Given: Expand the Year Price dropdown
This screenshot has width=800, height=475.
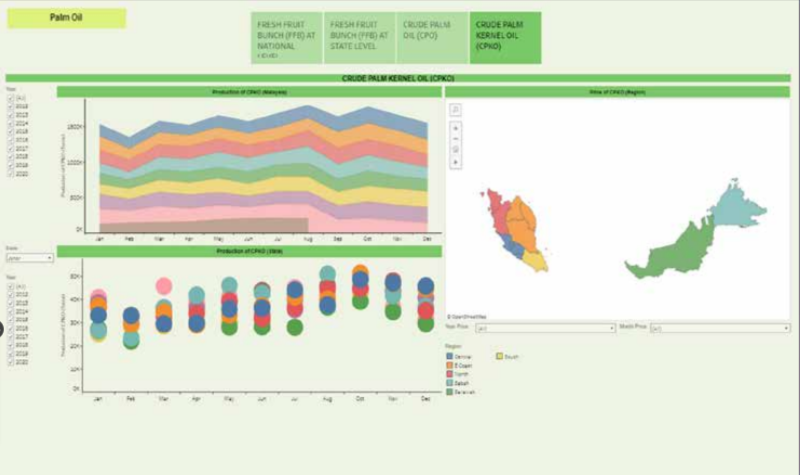Looking at the screenshot, I should pyautogui.click(x=545, y=327).
